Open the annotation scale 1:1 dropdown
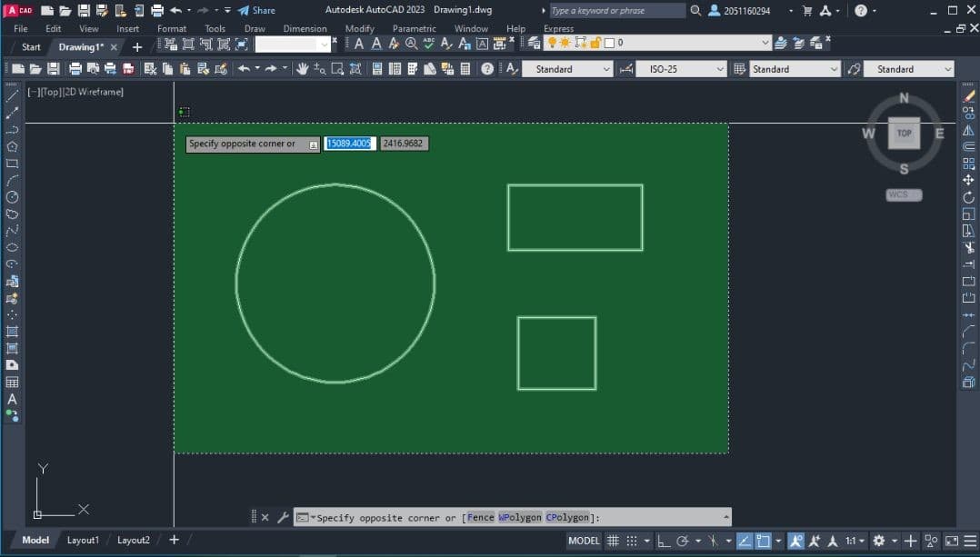980x557 pixels. 855,541
